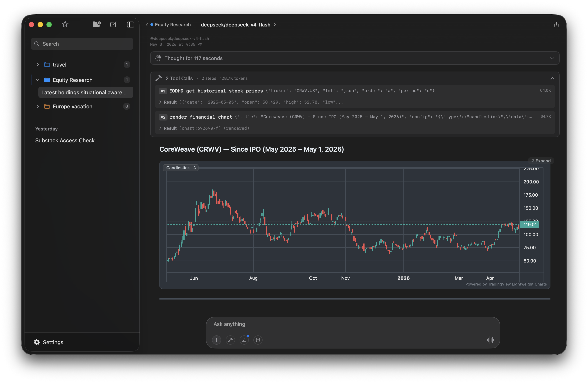Click the 200.00 price axis label
588x383 pixels.
(531, 182)
